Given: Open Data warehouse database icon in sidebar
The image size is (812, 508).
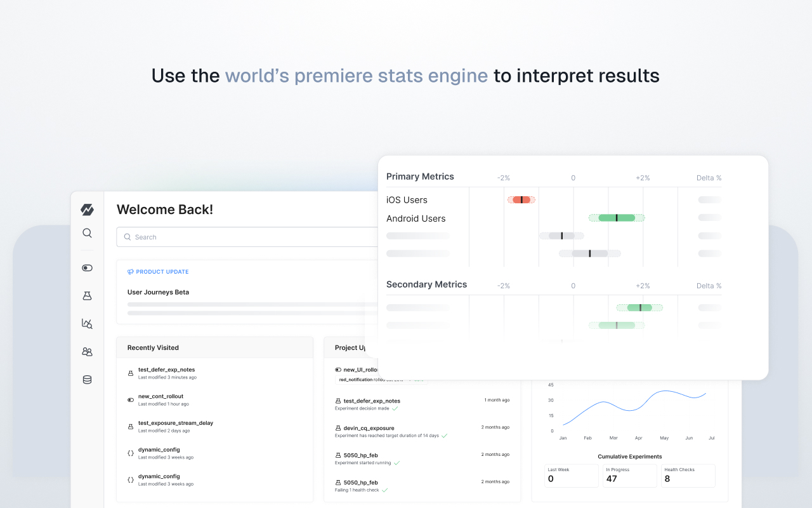Looking at the screenshot, I should 87,380.
